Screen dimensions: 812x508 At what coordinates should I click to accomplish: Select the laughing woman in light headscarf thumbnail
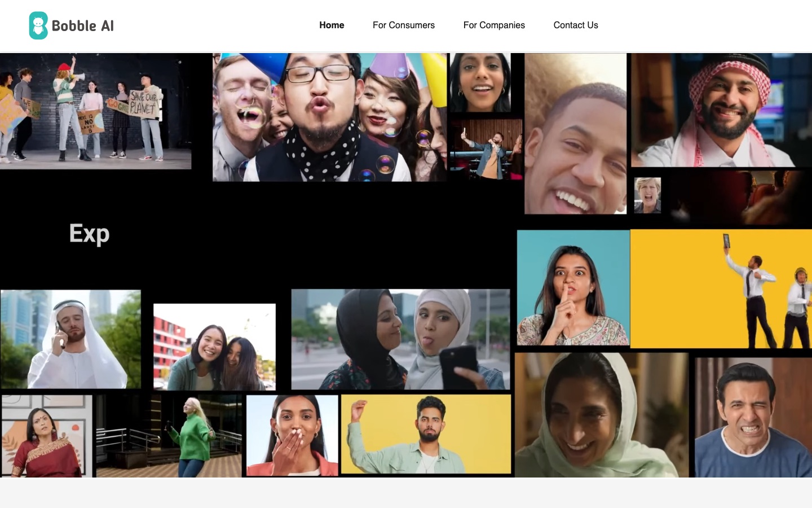602,415
